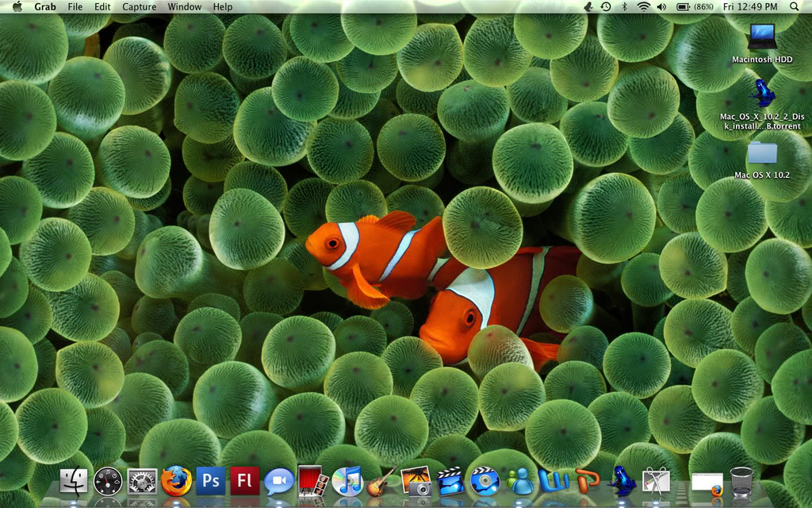Click the volume speaker icon

tap(661, 6)
